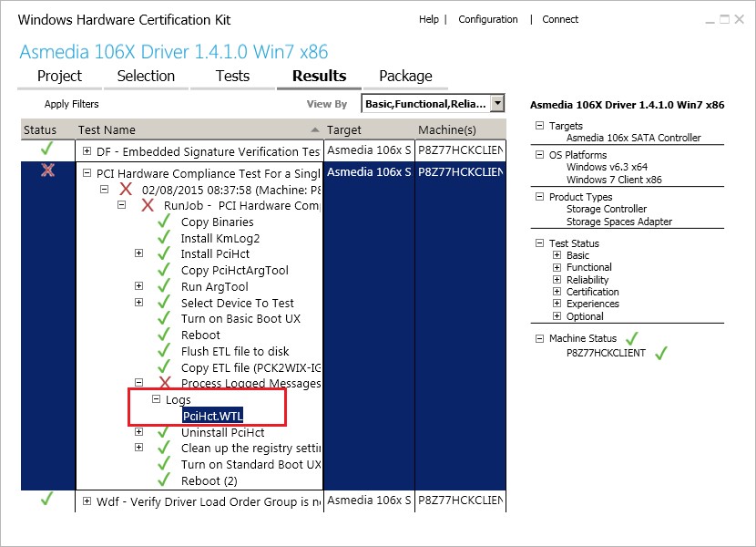Click green check beside Copy ETL file
Viewport: 756px width, 547px height.
click(164, 366)
